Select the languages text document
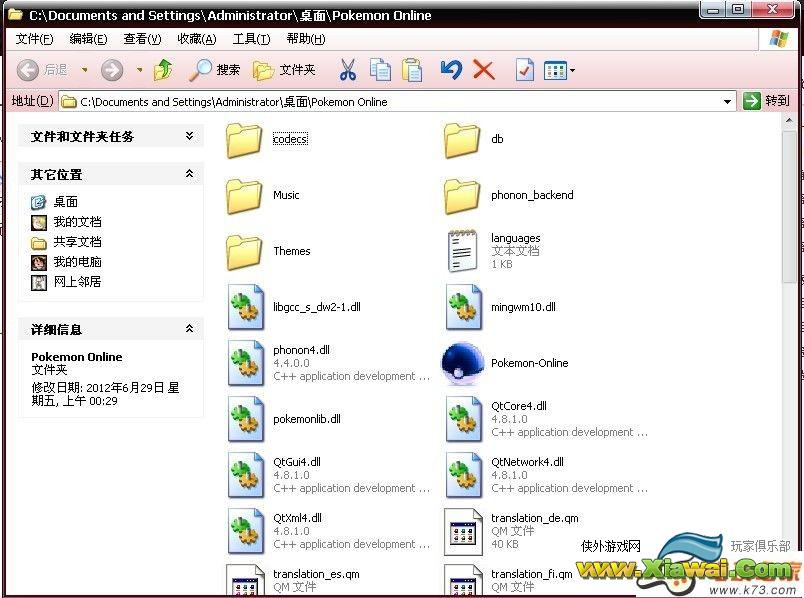804x598 pixels. pyautogui.click(x=493, y=251)
